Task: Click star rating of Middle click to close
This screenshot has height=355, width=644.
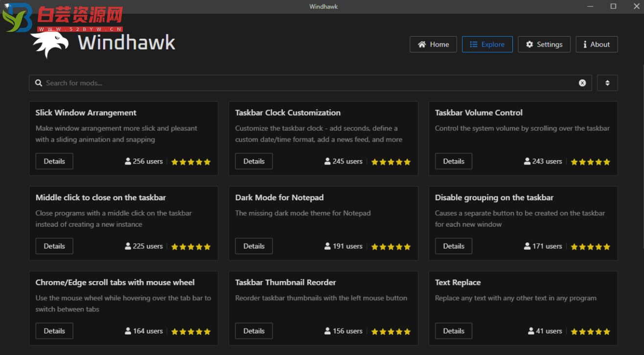Action: point(191,246)
